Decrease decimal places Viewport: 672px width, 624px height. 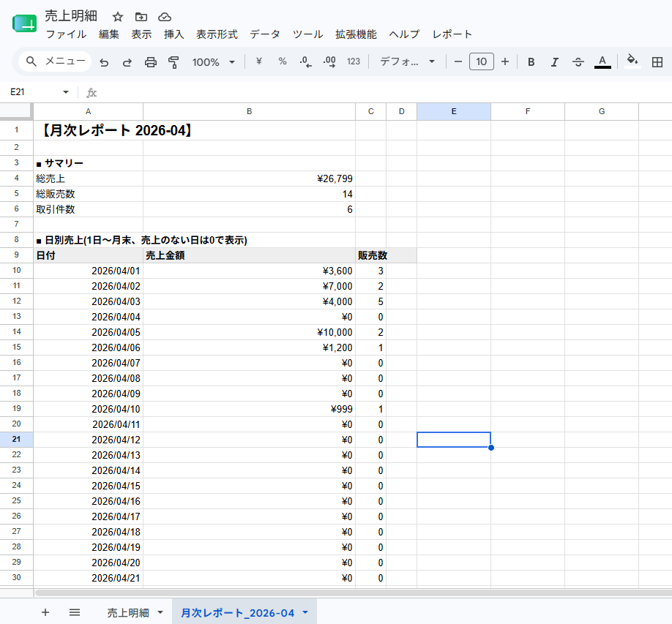point(305,62)
